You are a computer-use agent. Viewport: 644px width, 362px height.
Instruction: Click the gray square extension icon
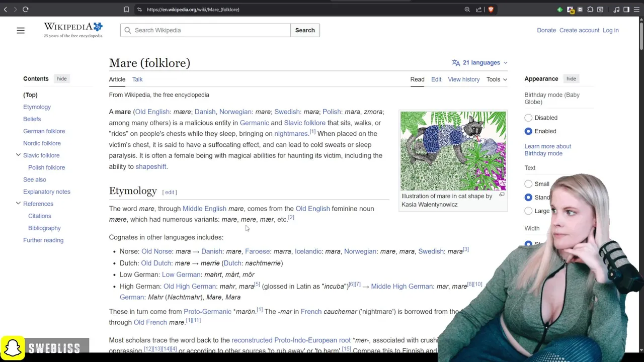click(580, 9)
